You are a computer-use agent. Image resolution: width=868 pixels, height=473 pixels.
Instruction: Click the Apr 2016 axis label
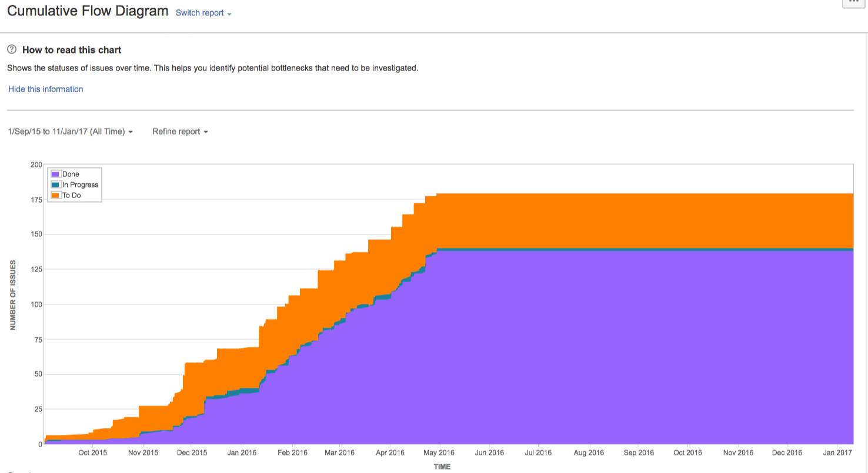(x=390, y=452)
